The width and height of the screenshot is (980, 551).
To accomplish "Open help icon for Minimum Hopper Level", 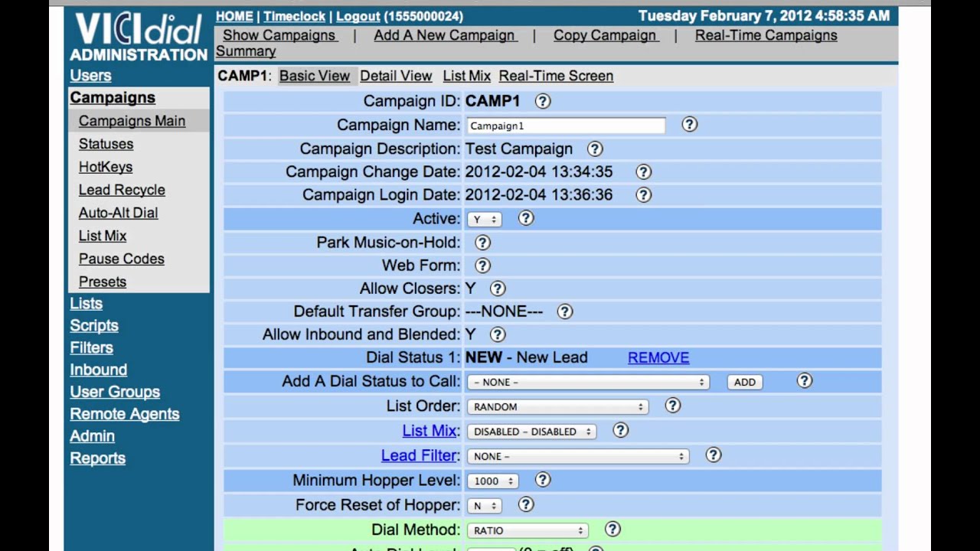I will point(543,480).
